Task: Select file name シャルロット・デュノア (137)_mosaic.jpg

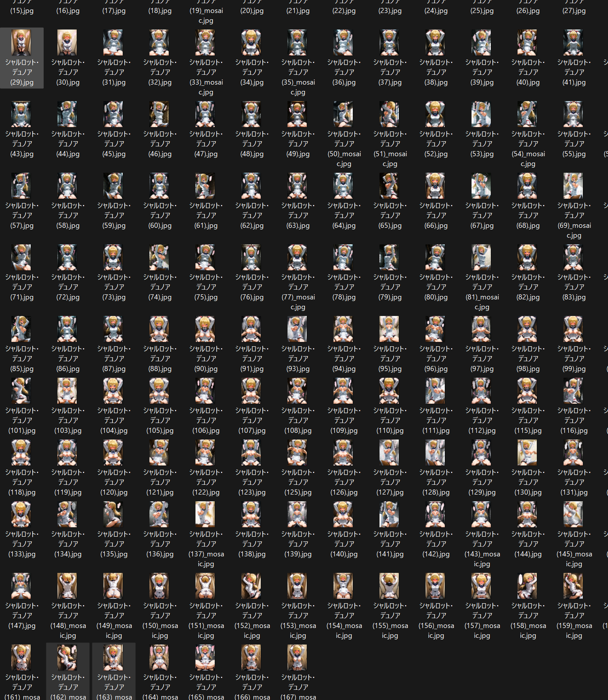Action: tap(206, 549)
